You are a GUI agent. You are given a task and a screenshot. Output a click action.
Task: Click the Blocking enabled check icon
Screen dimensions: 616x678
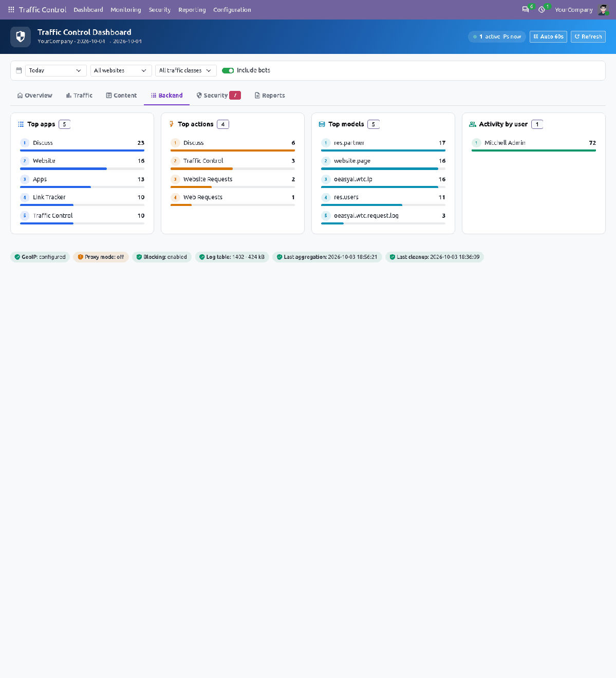pyautogui.click(x=139, y=257)
